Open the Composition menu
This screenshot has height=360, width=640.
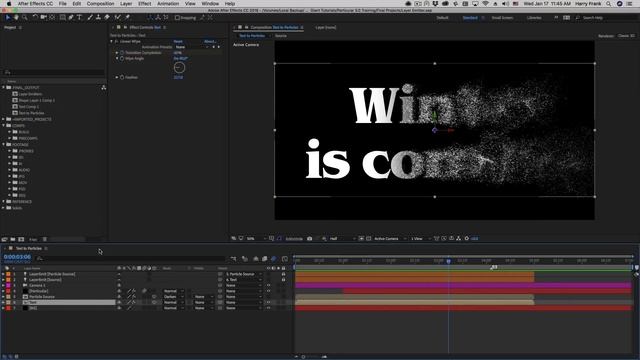[x=100, y=3]
